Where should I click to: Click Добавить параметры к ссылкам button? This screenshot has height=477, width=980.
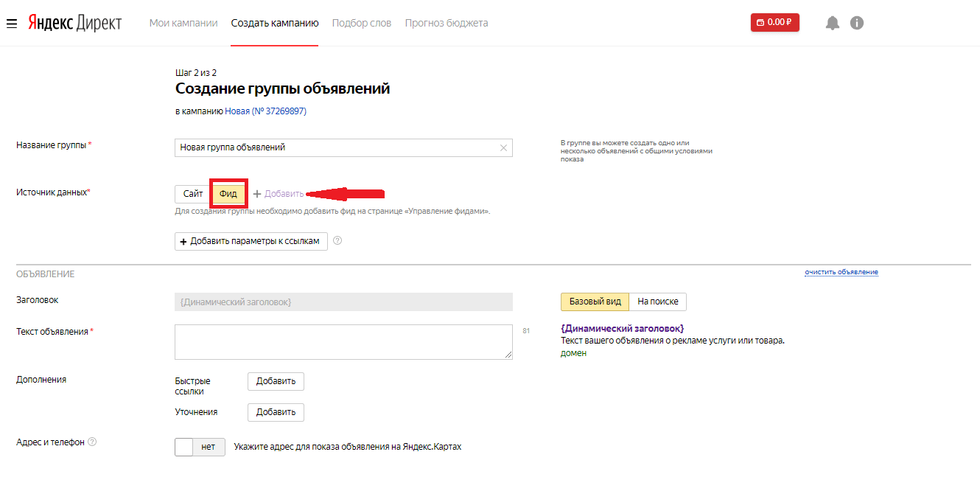[251, 242]
